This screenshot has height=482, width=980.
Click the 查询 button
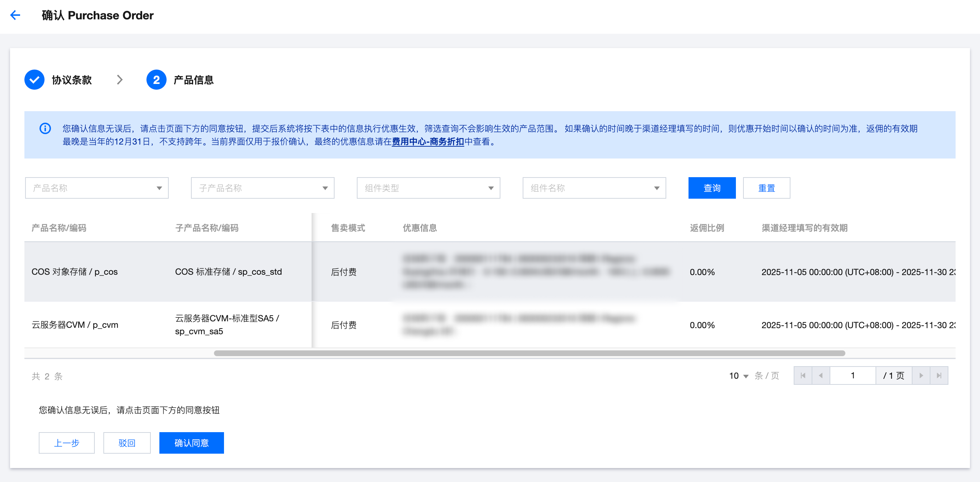(x=712, y=188)
